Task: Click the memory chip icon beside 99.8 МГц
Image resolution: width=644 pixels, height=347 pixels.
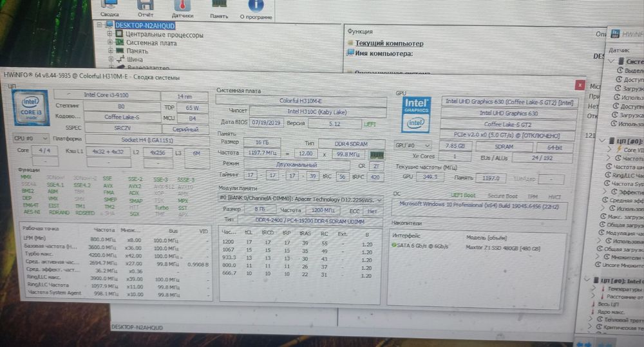Action: (377, 155)
